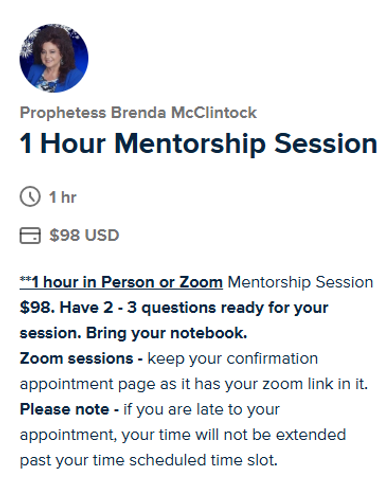This screenshot has height=503, width=377.
Task: Click the clock duration icon
Action: pos(30,197)
